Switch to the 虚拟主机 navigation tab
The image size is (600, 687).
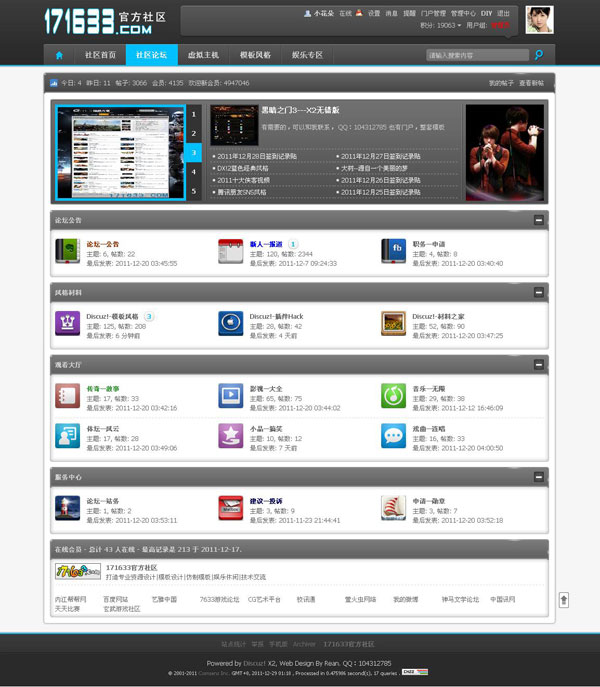[203, 55]
